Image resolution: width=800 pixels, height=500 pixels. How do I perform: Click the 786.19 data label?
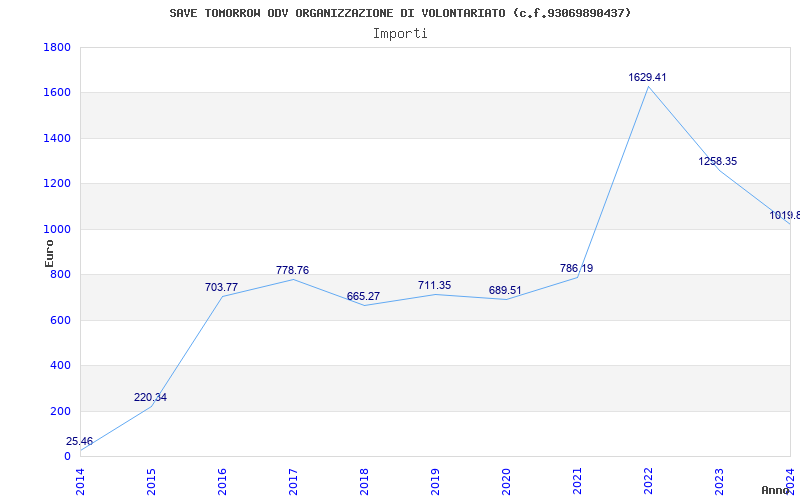point(577,268)
